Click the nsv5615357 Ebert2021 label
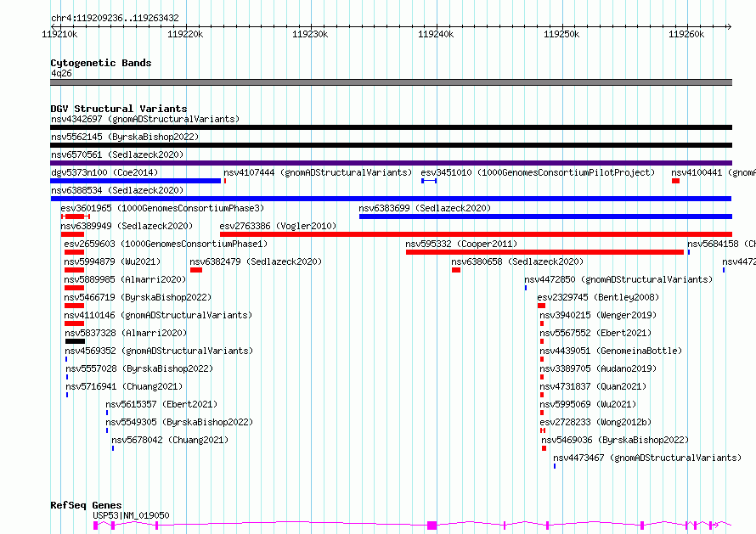The height and width of the screenshot is (534, 756). (x=162, y=404)
